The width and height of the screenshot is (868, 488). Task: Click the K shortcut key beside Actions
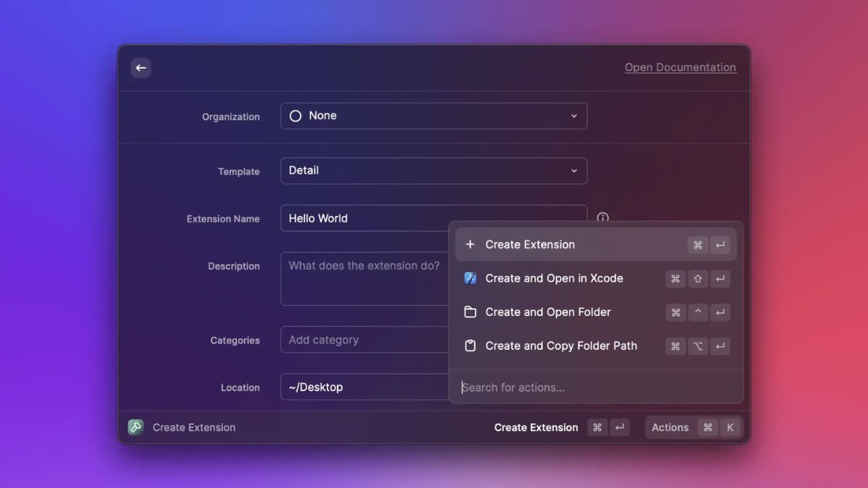730,427
